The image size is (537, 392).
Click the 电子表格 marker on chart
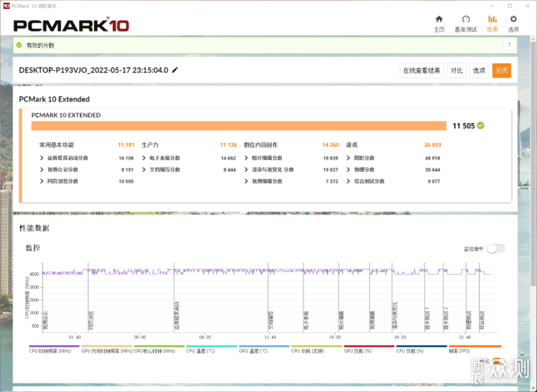click(x=306, y=320)
